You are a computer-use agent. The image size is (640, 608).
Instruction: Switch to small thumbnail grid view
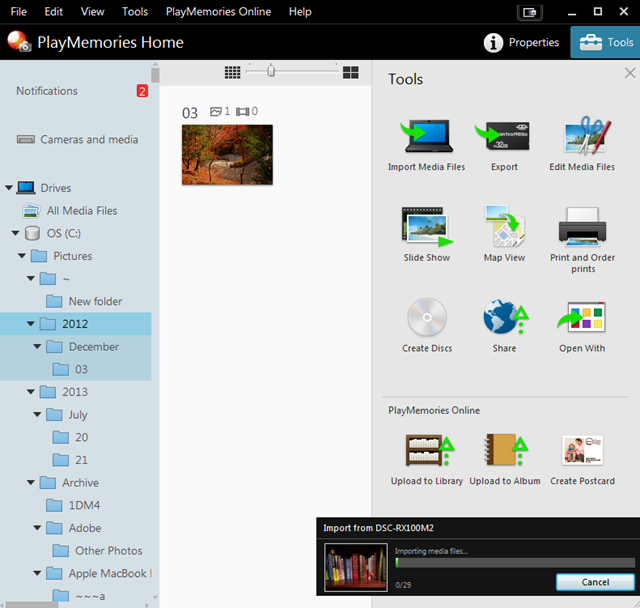tap(232, 73)
